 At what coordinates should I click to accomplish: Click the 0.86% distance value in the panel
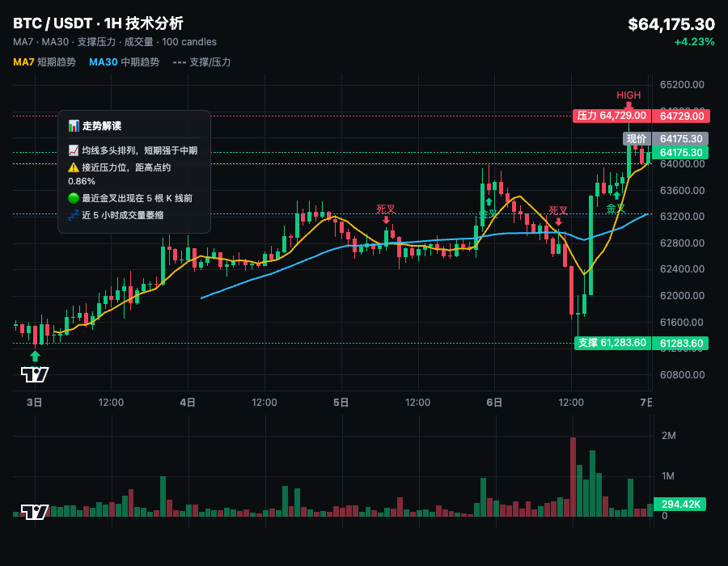pyautogui.click(x=82, y=181)
